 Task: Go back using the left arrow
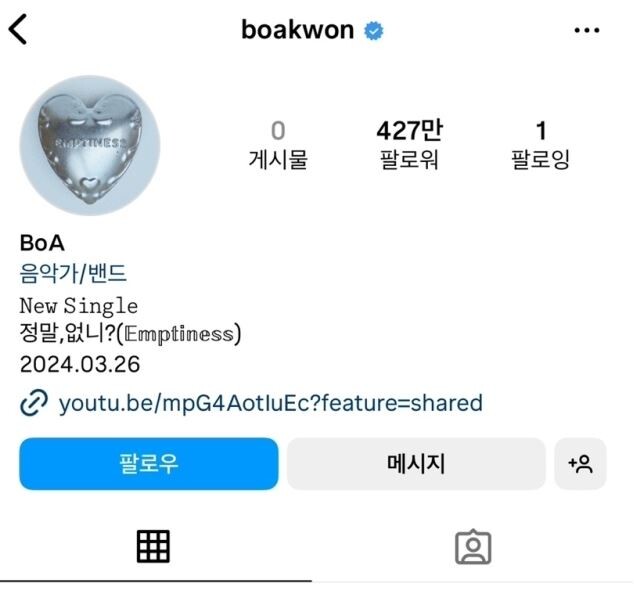tap(18, 29)
